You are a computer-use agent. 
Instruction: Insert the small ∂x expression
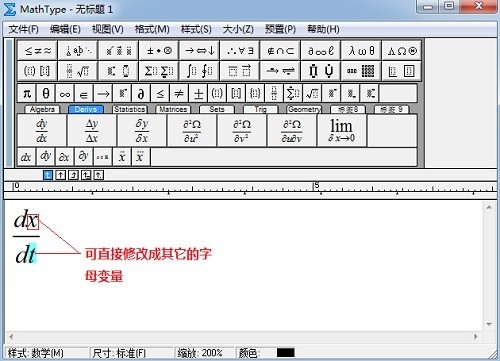click(x=64, y=157)
